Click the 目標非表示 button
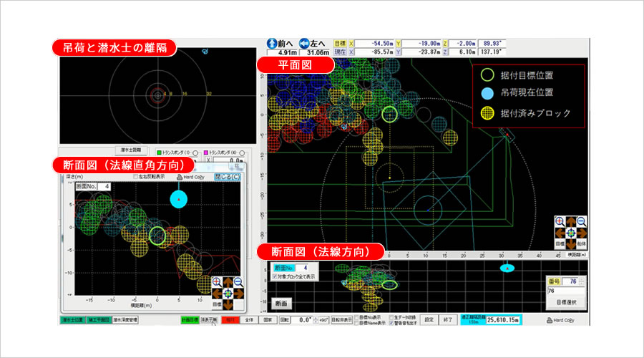 coord(342,320)
